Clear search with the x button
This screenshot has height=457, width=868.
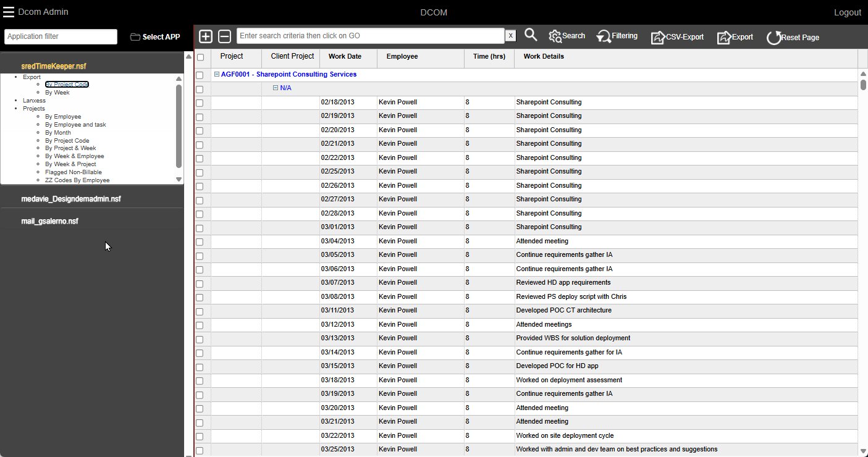coord(510,36)
